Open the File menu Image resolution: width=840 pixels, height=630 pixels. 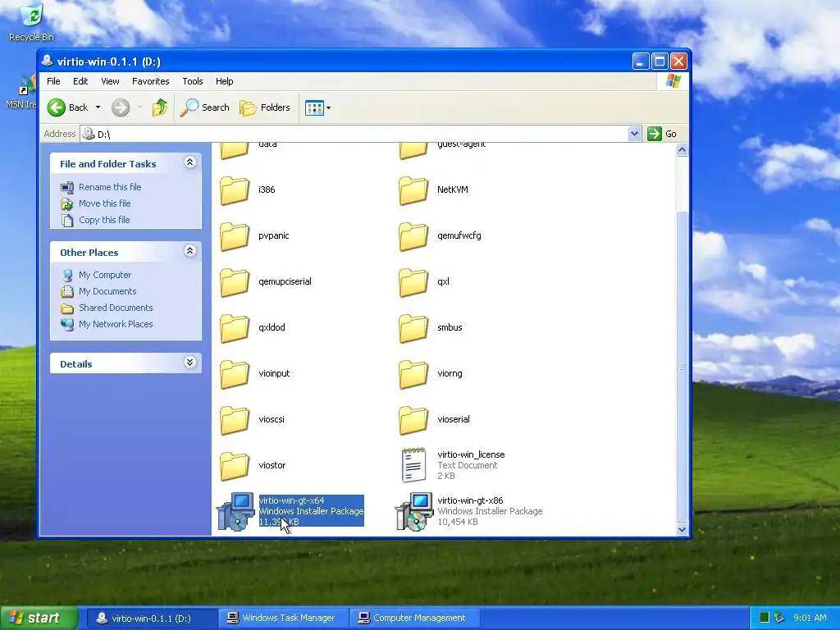53,81
